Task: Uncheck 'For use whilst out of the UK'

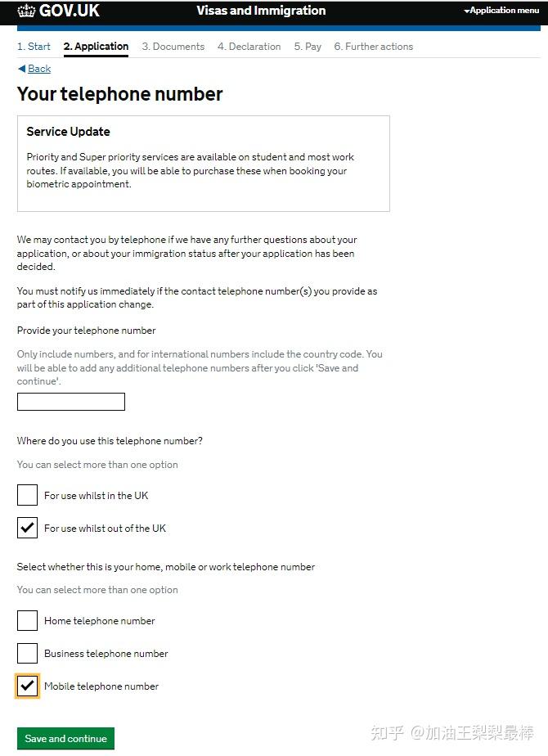Action: tap(28, 528)
